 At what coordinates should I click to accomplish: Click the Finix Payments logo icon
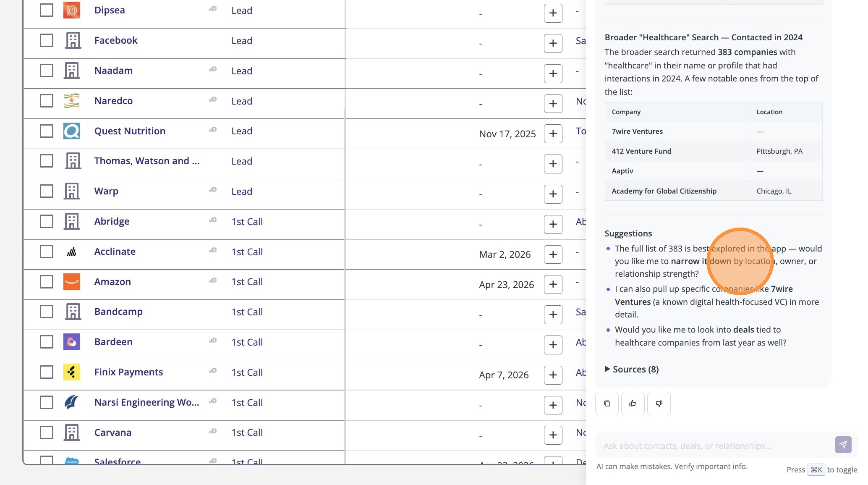72,372
